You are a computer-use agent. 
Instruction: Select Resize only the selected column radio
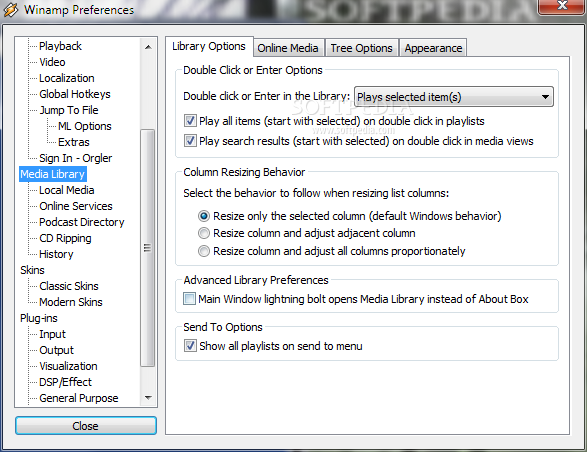pos(204,216)
